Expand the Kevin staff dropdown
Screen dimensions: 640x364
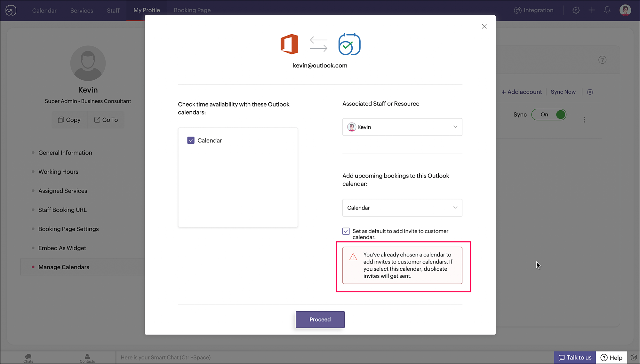click(402, 127)
